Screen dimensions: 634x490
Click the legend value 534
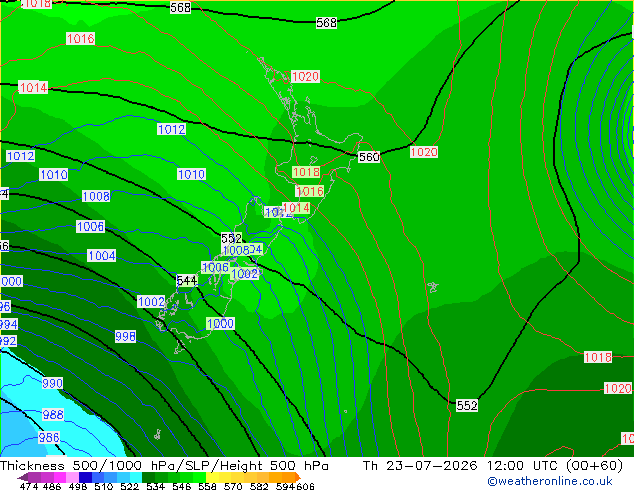tap(155, 486)
